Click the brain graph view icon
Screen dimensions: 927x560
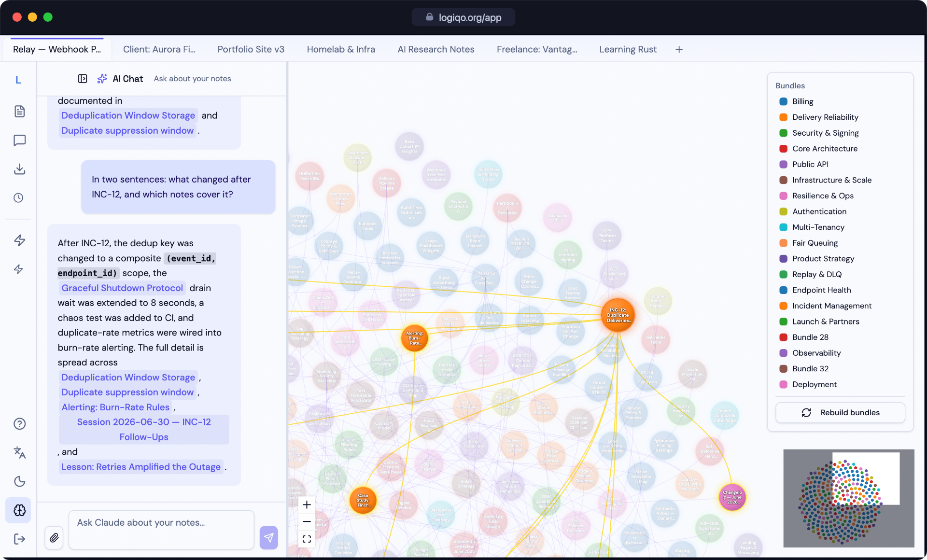[19, 510]
